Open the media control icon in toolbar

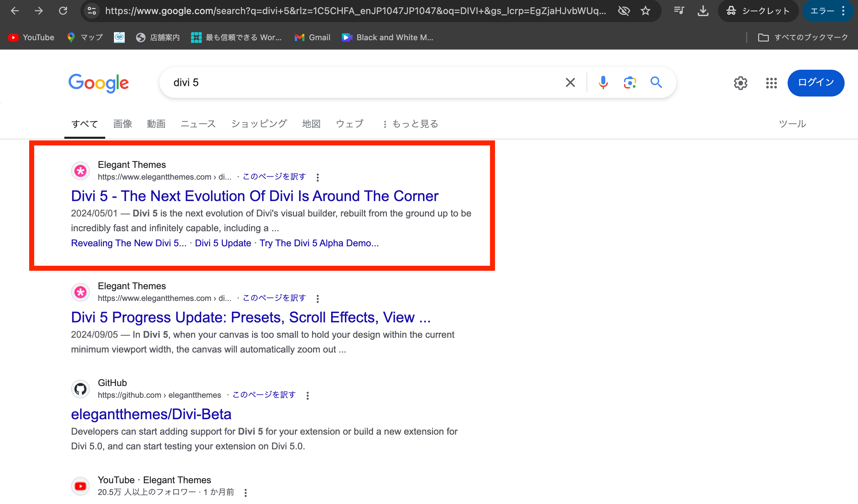[679, 11]
